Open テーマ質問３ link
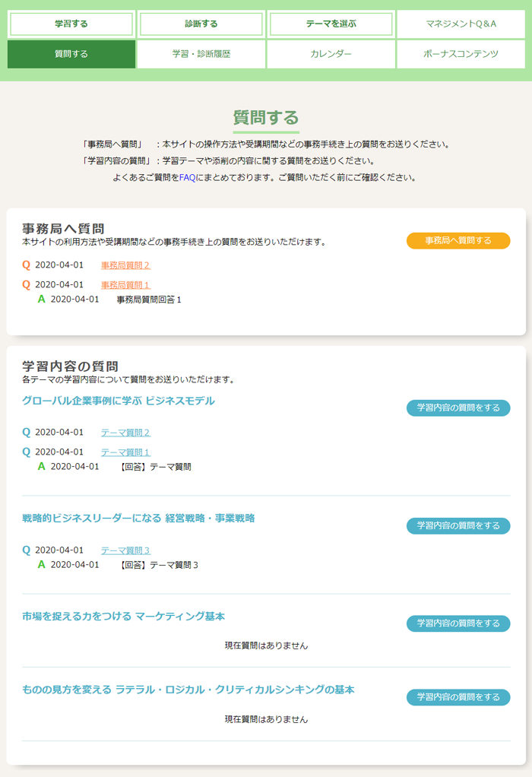The width and height of the screenshot is (532, 777). click(125, 550)
